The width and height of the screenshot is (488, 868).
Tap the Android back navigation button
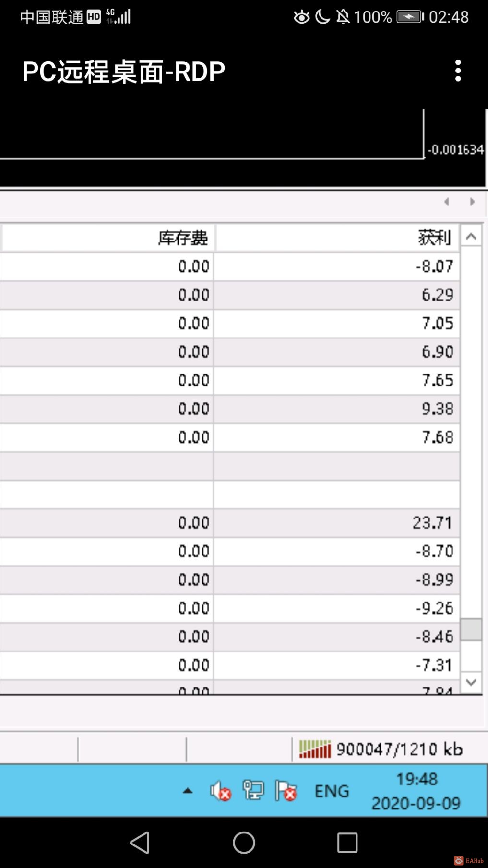point(140,843)
